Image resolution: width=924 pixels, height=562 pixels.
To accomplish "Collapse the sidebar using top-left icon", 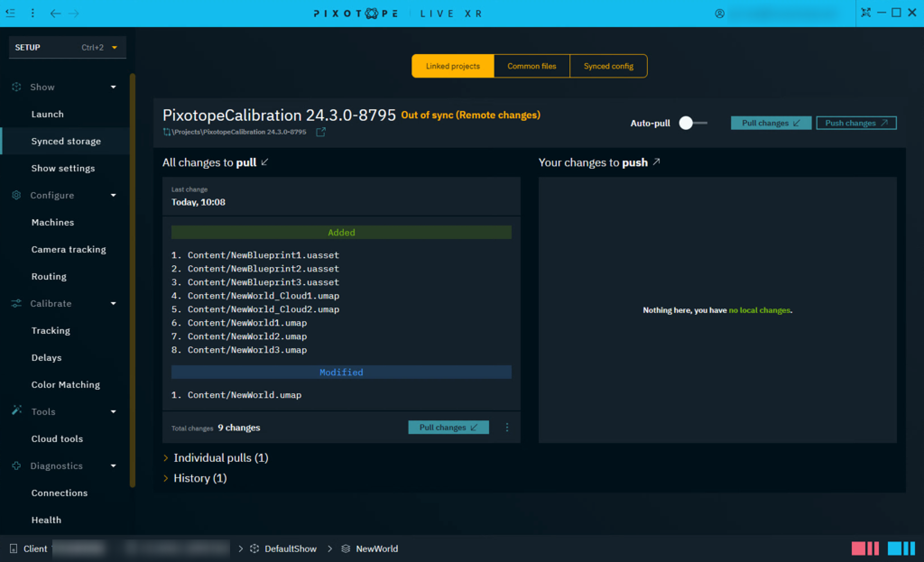I will pos(10,13).
